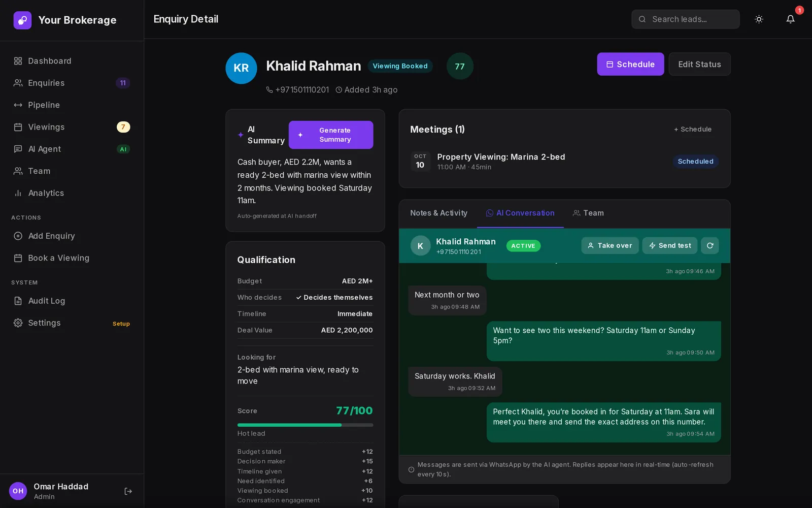This screenshot has width=812, height=508.
Task: Click the "Saturday works. Khalid" message
Action: (455, 382)
